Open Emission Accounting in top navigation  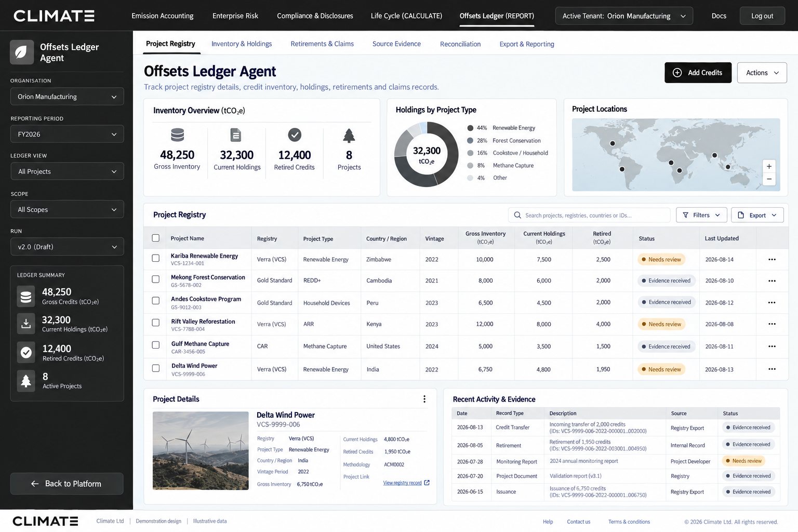coord(163,16)
